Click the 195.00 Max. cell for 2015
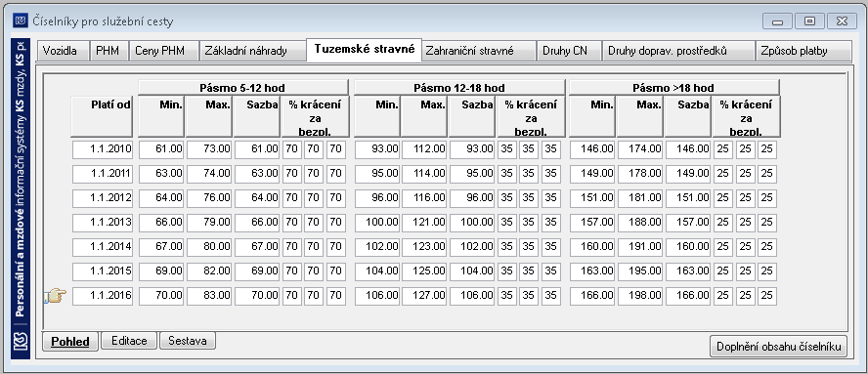 click(640, 271)
